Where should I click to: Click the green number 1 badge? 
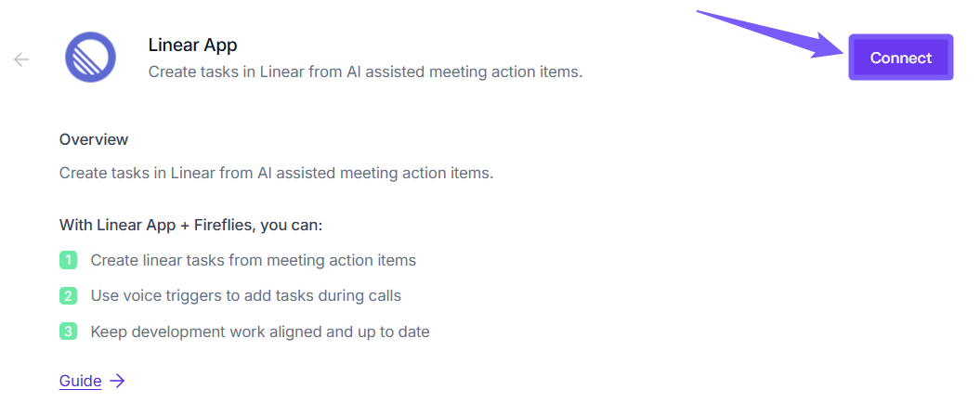[68, 260]
